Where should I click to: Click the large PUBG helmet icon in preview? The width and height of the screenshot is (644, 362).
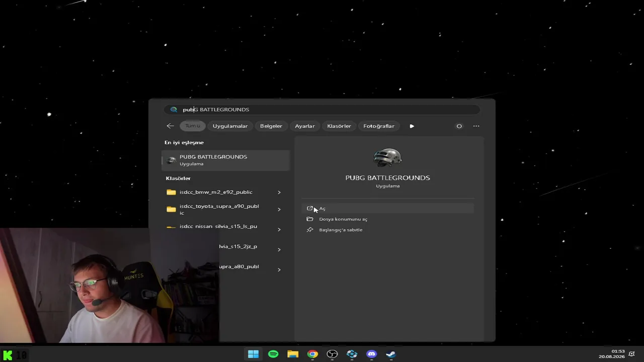tap(387, 158)
